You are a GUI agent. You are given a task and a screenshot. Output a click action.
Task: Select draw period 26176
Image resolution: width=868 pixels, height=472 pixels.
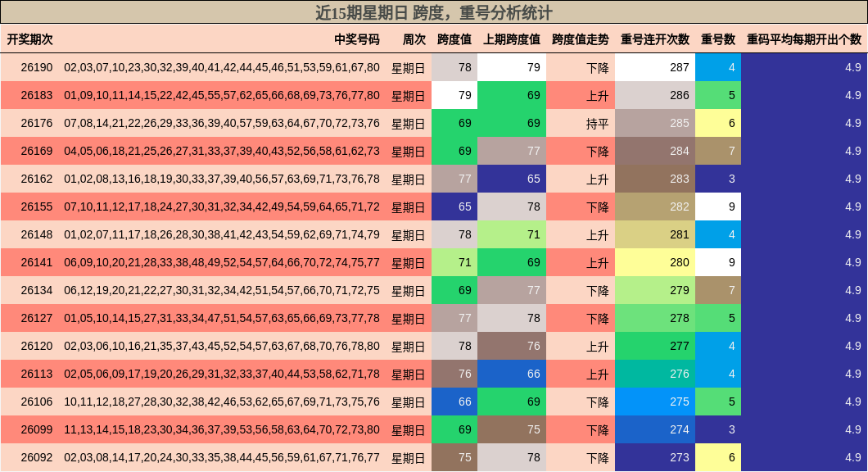pos(37,123)
